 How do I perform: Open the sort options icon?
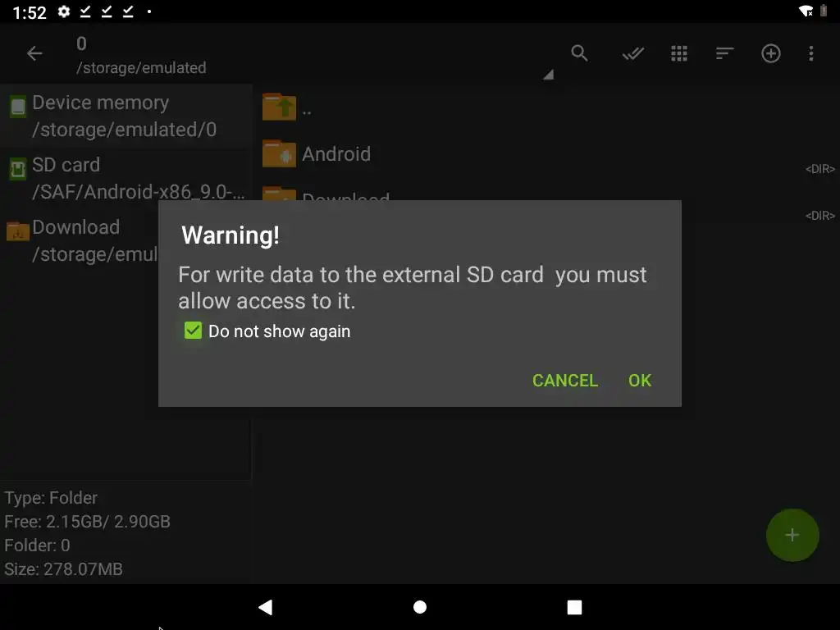(x=724, y=53)
